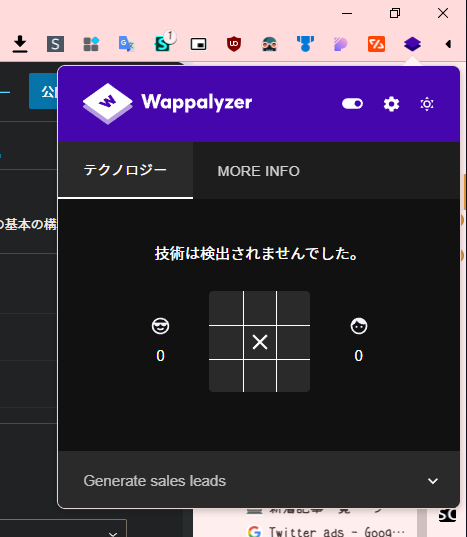The image size is (467, 537).
Task: Click the blue medal extension icon
Action: (305, 44)
